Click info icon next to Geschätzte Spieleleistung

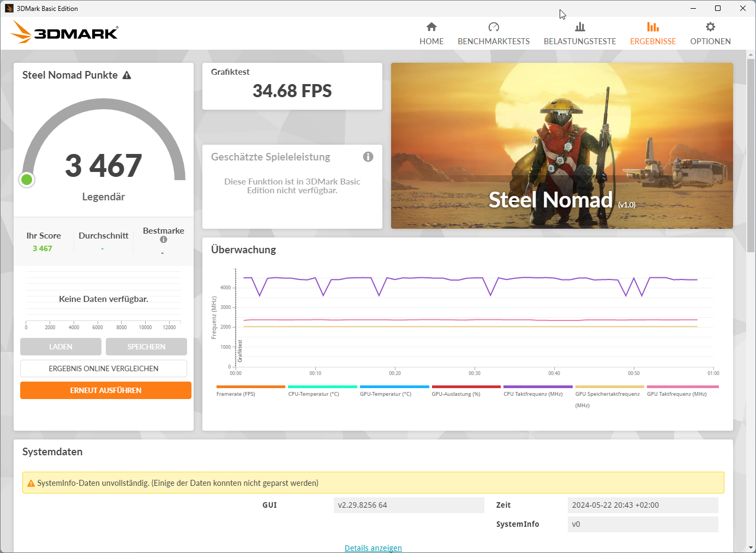[x=368, y=157]
